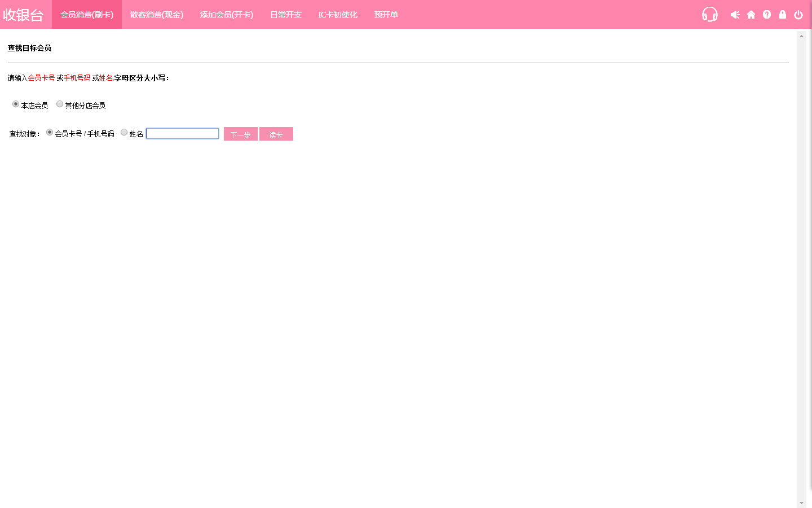The height and width of the screenshot is (508, 812).
Task: Switch to 散客消费(现金) tab
Action: [157, 15]
